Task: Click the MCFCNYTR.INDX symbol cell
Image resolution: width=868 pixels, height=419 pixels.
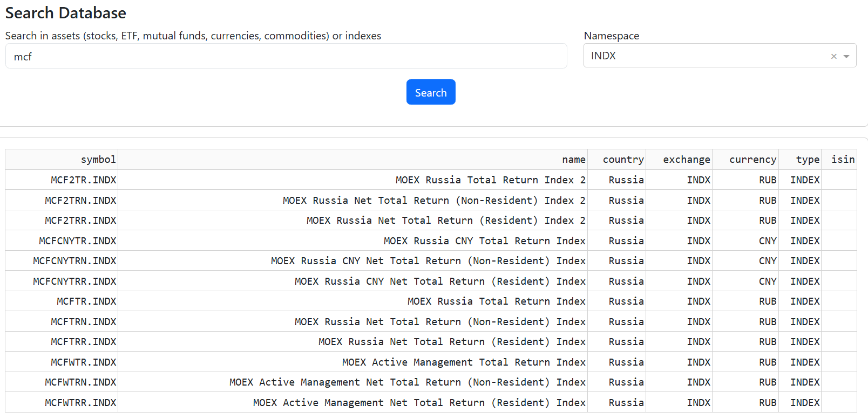Action: tap(78, 241)
